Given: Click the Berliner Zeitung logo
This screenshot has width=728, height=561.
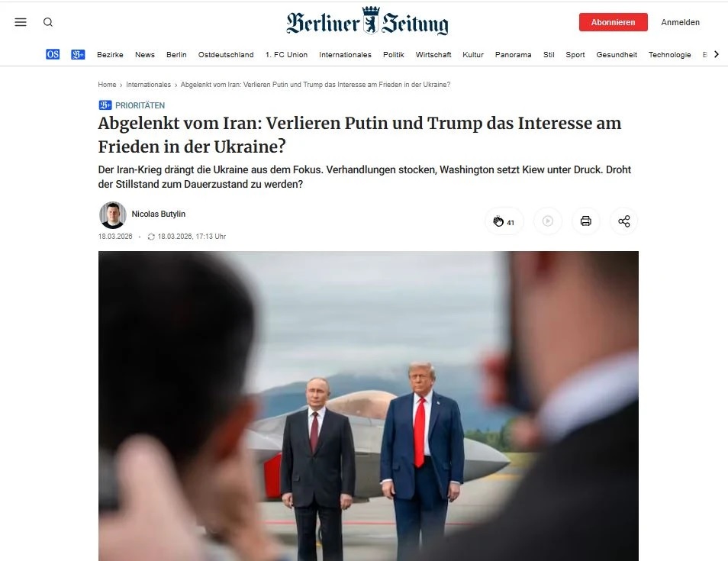Looking at the screenshot, I should (367, 21).
